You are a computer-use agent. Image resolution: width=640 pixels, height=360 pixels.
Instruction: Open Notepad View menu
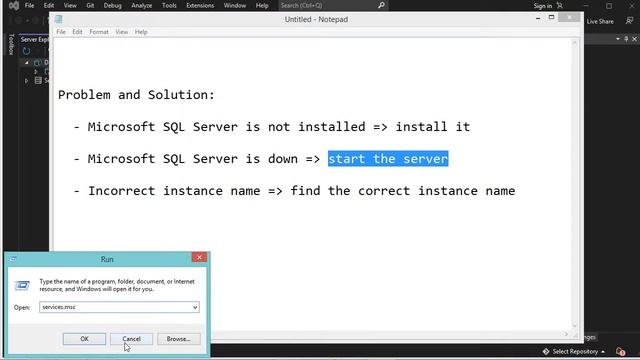(x=122, y=32)
